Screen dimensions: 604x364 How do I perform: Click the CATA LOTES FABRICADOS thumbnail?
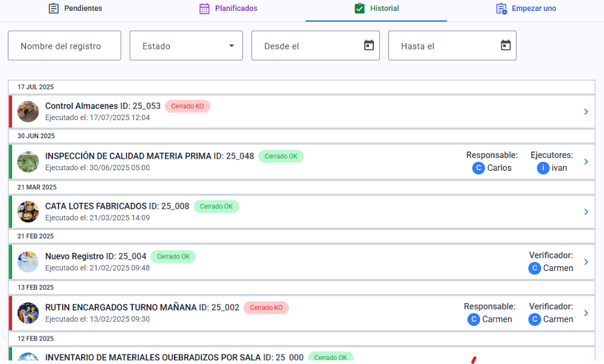tap(28, 212)
